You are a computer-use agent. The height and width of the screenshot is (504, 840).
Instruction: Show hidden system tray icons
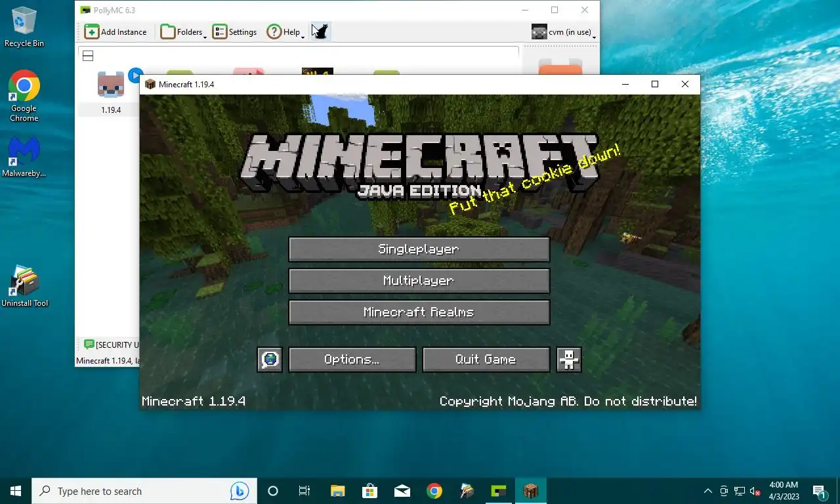click(x=707, y=491)
